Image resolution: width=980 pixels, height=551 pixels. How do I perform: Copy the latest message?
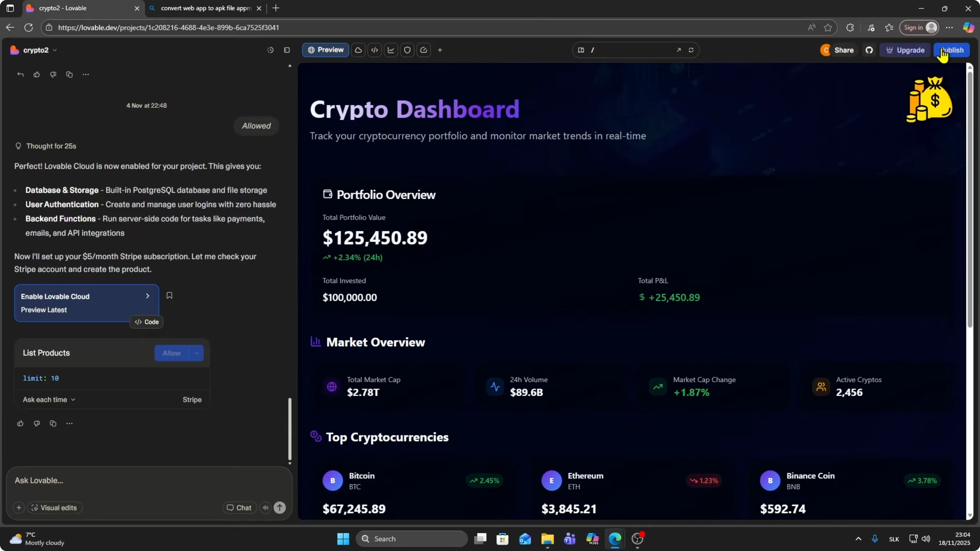(x=53, y=423)
